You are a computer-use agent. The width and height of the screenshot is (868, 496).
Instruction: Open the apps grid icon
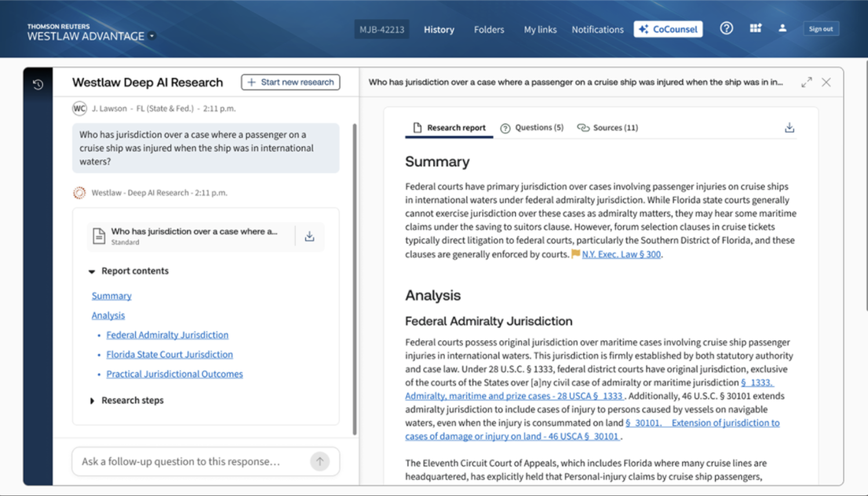(x=756, y=28)
